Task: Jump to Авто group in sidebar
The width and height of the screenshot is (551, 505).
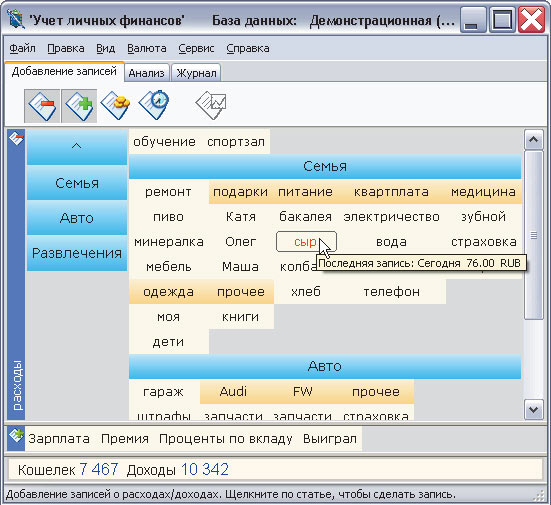Action: tap(77, 218)
